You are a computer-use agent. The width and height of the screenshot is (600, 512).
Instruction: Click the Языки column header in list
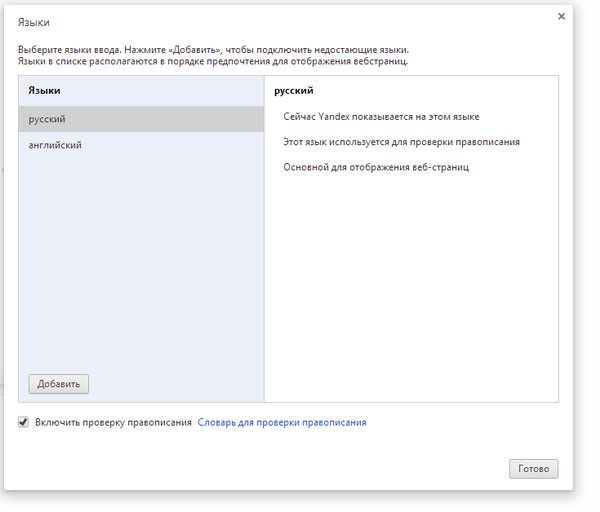coord(44,90)
